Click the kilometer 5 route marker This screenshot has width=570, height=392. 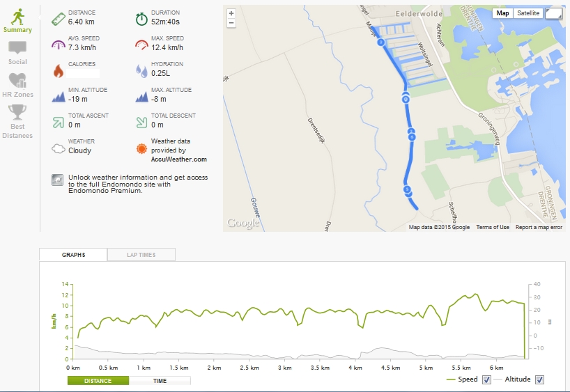(407, 189)
